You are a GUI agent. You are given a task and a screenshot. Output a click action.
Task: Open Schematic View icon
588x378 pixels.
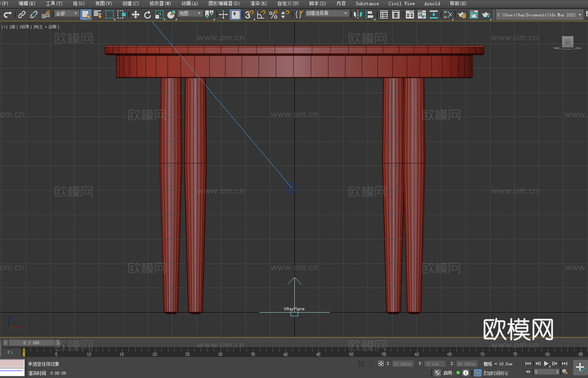click(x=434, y=14)
